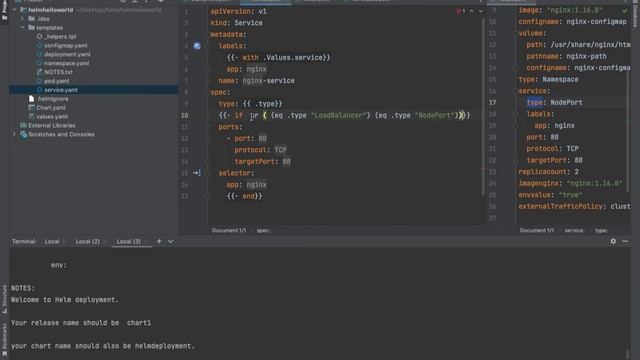
Task: Click the gutter arrow icon on line 15
Action: point(197,173)
